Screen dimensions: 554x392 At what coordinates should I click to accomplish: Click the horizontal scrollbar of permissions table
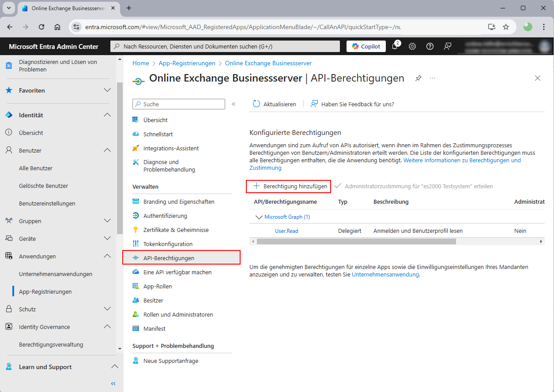[356, 242]
